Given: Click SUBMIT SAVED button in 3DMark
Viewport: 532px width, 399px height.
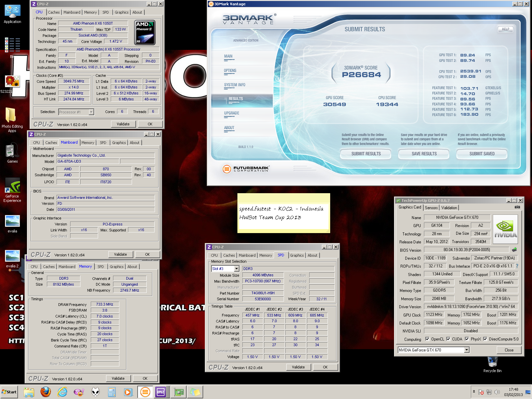Looking at the screenshot, I should (x=482, y=154).
